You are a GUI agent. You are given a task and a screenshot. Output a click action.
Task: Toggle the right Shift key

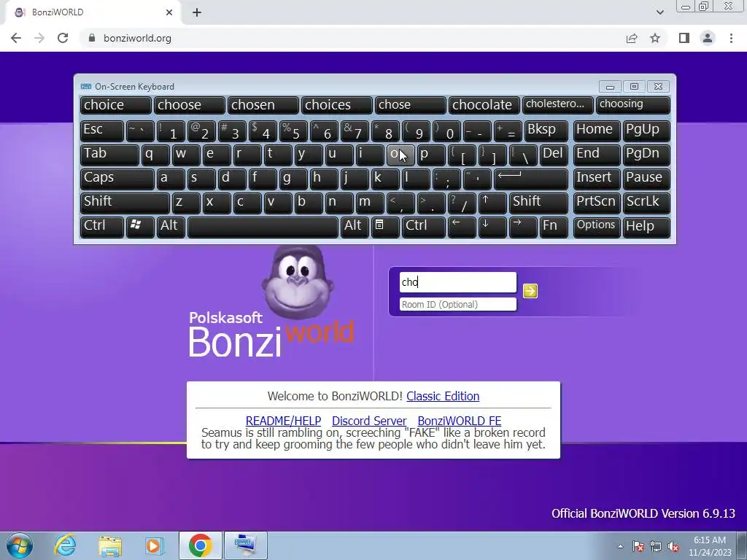tap(538, 203)
